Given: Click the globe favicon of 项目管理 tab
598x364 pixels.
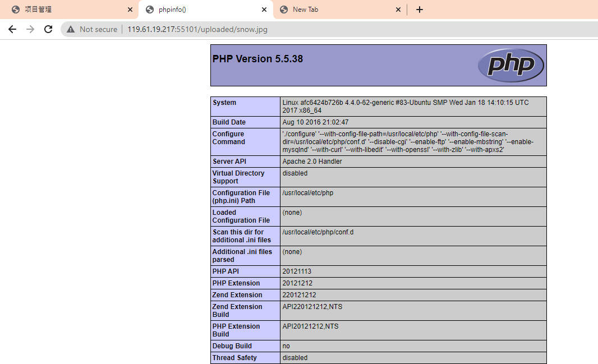Looking at the screenshot, I should (x=16, y=10).
